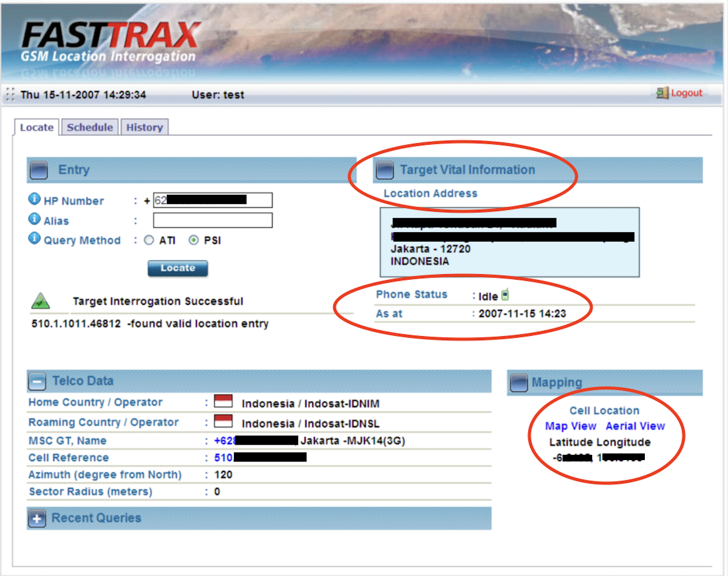This screenshot has height=576, width=728.
Task: Switch to the Locate tab
Action: click(x=37, y=127)
